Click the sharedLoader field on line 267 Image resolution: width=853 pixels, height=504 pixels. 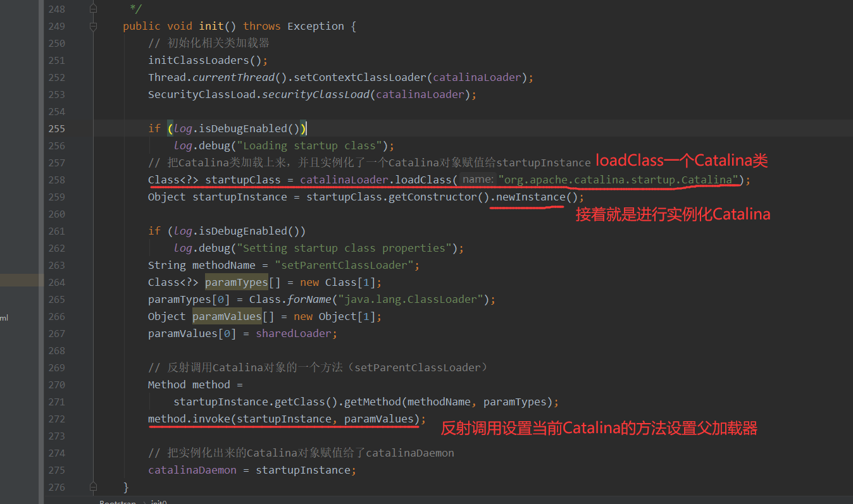pyautogui.click(x=294, y=333)
